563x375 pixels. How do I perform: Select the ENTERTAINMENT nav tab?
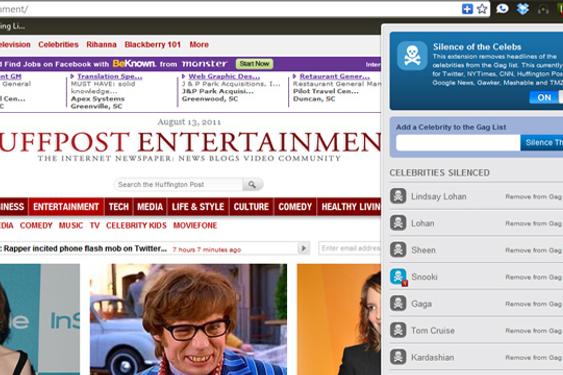coord(66,207)
